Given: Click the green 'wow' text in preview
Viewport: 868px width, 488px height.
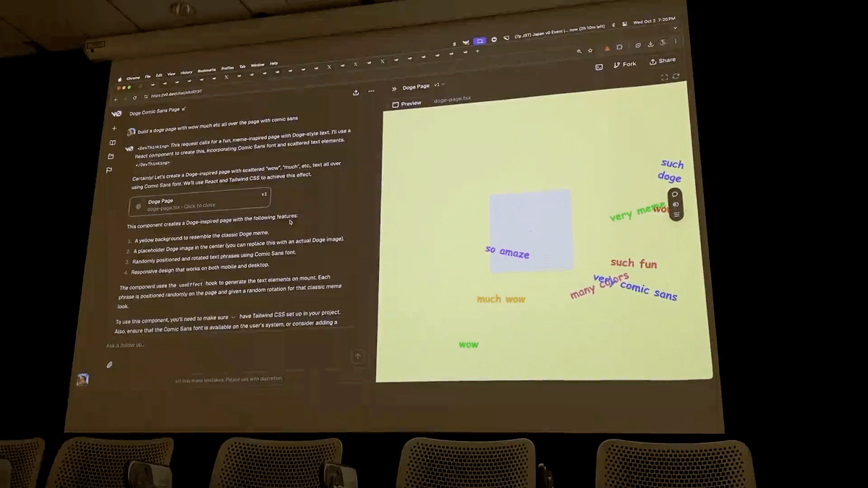Looking at the screenshot, I should pos(469,344).
